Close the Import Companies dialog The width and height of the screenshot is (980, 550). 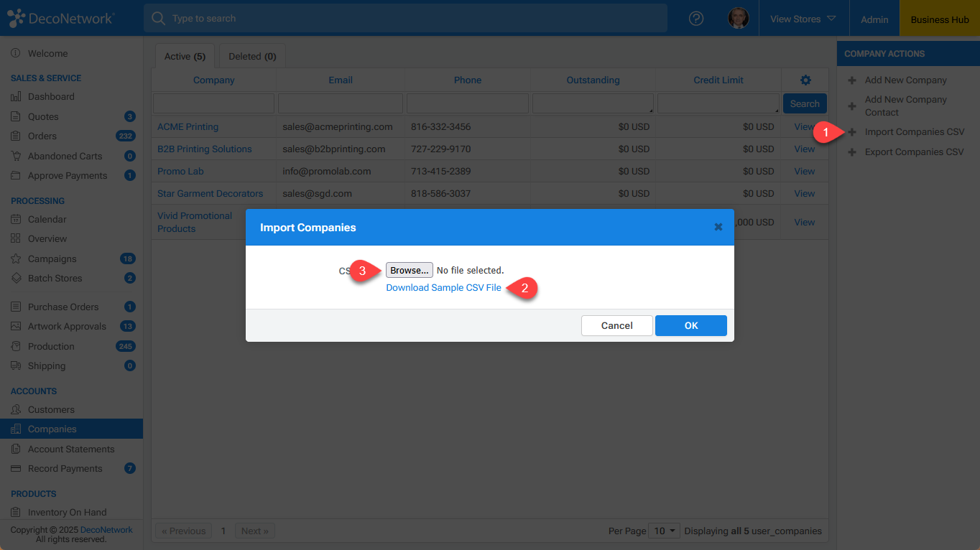pyautogui.click(x=718, y=227)
